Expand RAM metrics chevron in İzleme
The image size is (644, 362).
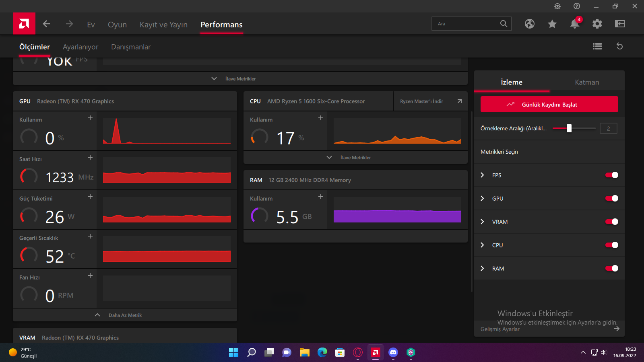(482, 268)
